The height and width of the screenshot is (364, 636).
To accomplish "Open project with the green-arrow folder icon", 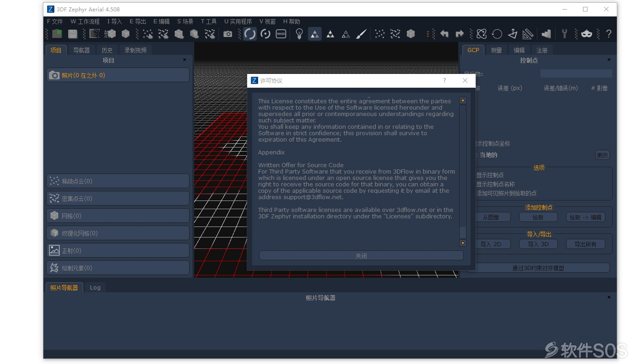I will click(57, 34).
